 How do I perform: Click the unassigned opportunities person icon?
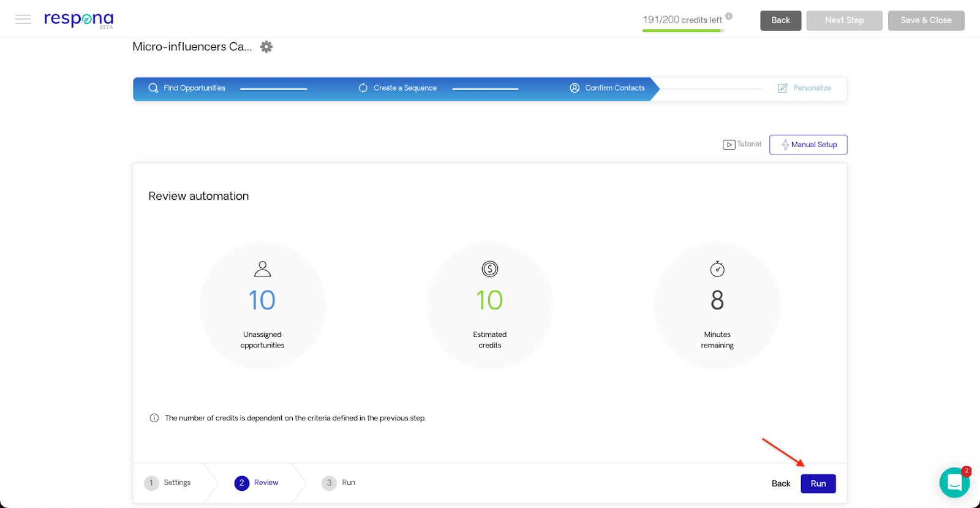[x=262, y=268]
